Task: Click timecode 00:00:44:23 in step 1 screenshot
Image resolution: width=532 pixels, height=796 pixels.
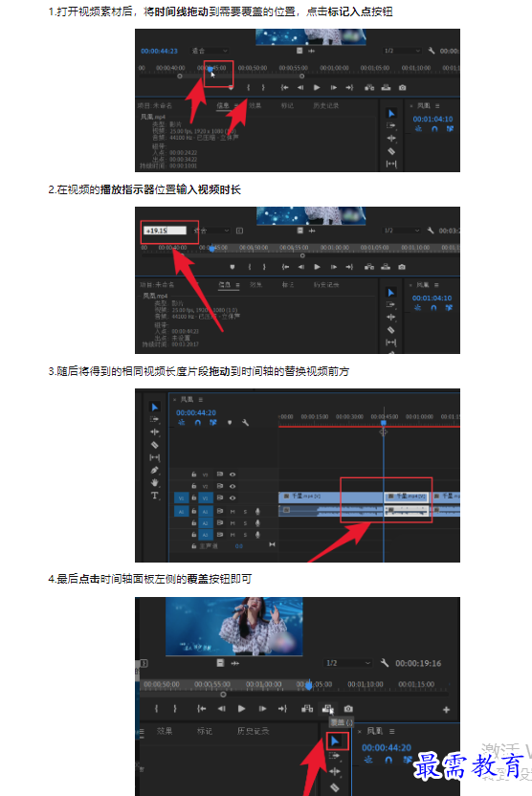Action: (160, 51)
